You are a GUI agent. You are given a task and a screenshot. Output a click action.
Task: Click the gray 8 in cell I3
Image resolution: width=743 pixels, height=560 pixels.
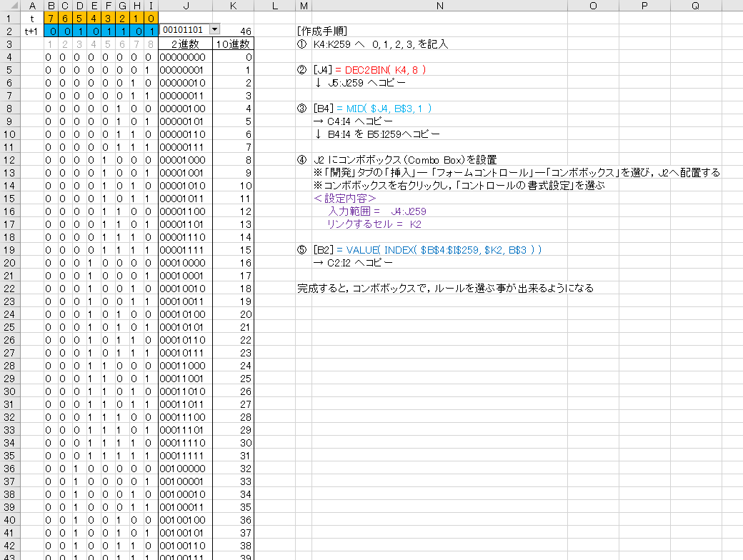click(151, 44)
